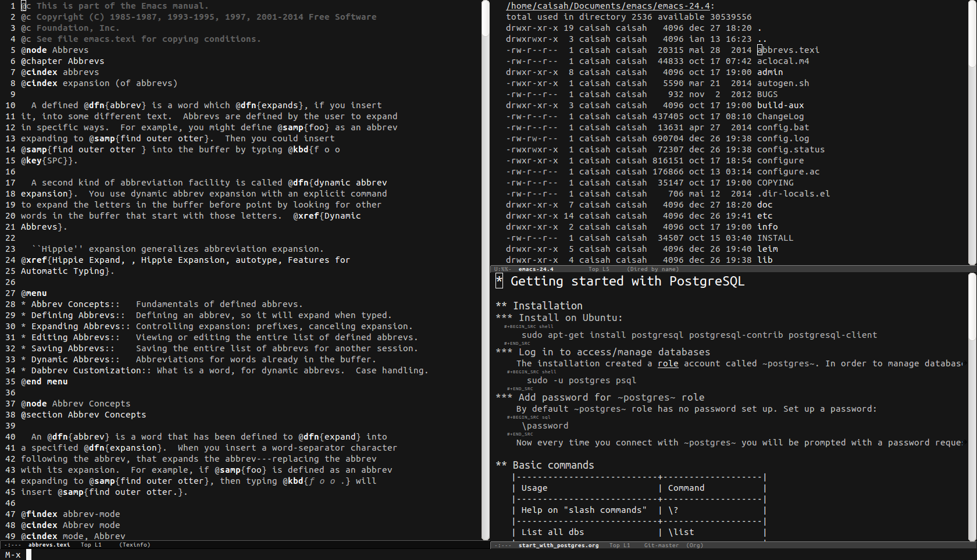Image resolution: width=977 pixels, height=560 pixels.
Task: Click 'Git-master' version control indicator
Action: [x=661, y=545]
